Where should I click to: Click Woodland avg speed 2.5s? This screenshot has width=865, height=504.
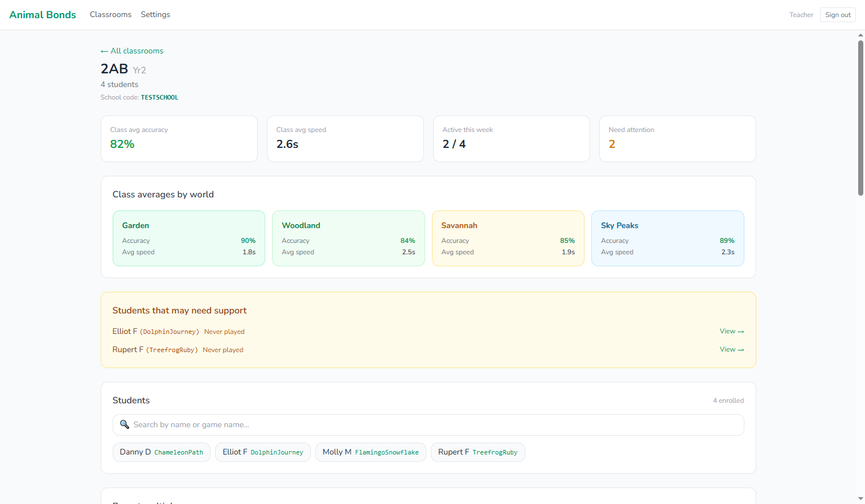409,253
